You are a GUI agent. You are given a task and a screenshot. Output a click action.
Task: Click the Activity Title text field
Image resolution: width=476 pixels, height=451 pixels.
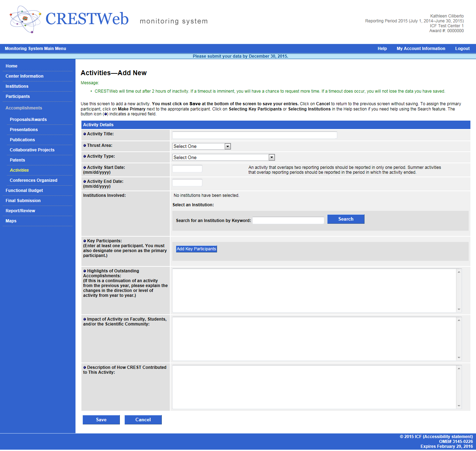pos(255,135)
